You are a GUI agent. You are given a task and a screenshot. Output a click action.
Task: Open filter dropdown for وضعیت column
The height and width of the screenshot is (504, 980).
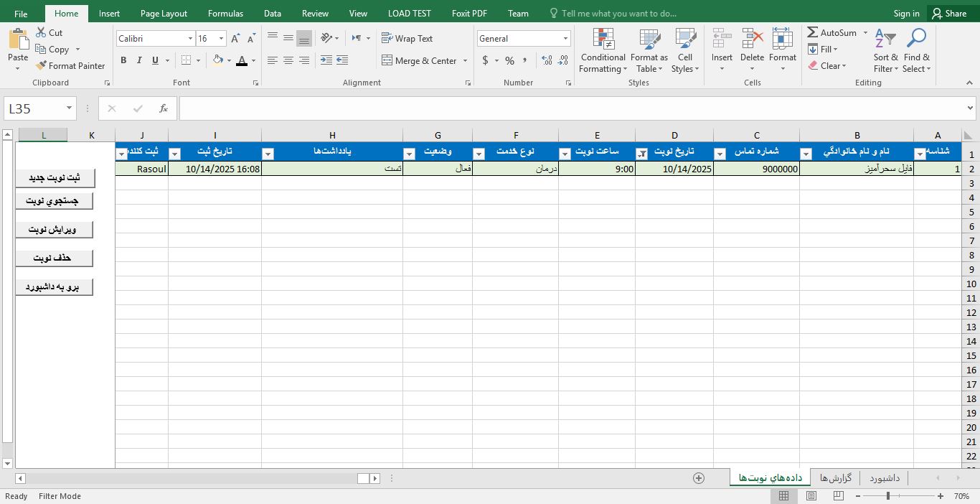[409, 154]
